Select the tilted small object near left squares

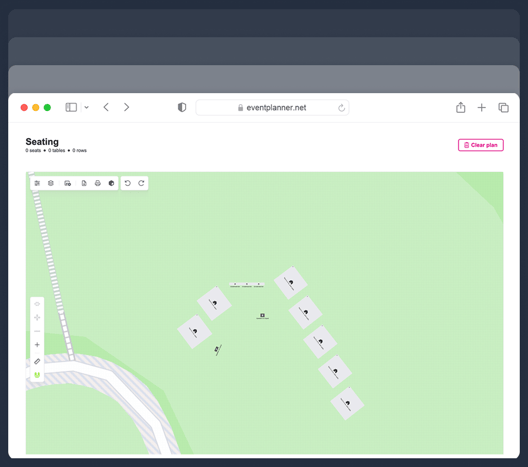point(218,349)
